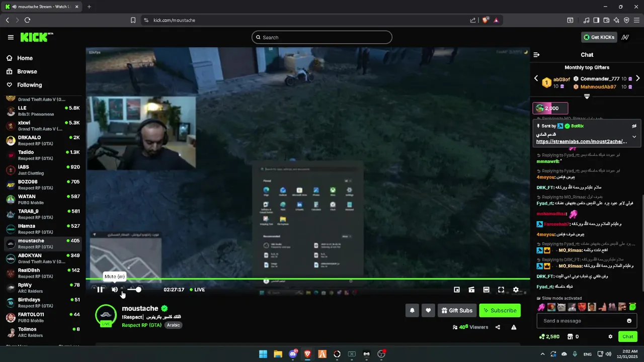Screen dimensions: 644x362
Task: Mute the stream audio speaker icon
Action: 115,290
